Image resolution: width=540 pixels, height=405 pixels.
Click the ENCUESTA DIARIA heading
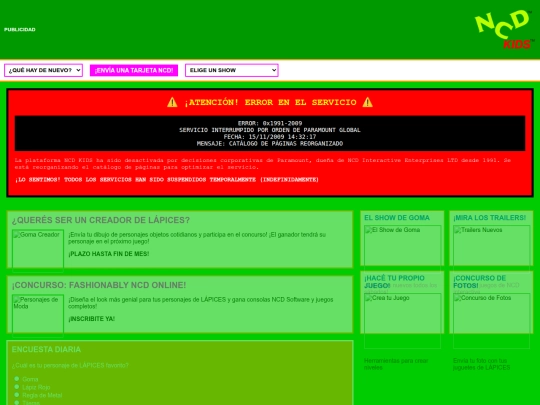(x=46, y=350)
